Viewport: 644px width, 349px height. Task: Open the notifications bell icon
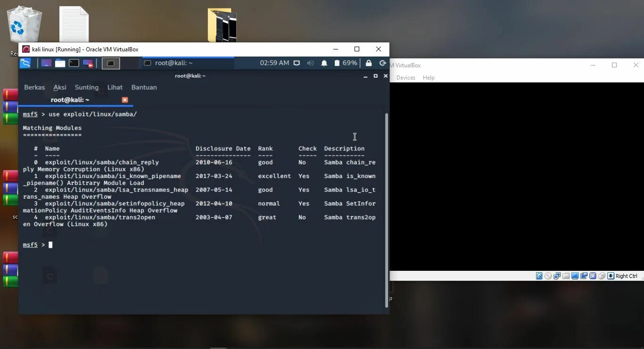click(x=324, y=63)
